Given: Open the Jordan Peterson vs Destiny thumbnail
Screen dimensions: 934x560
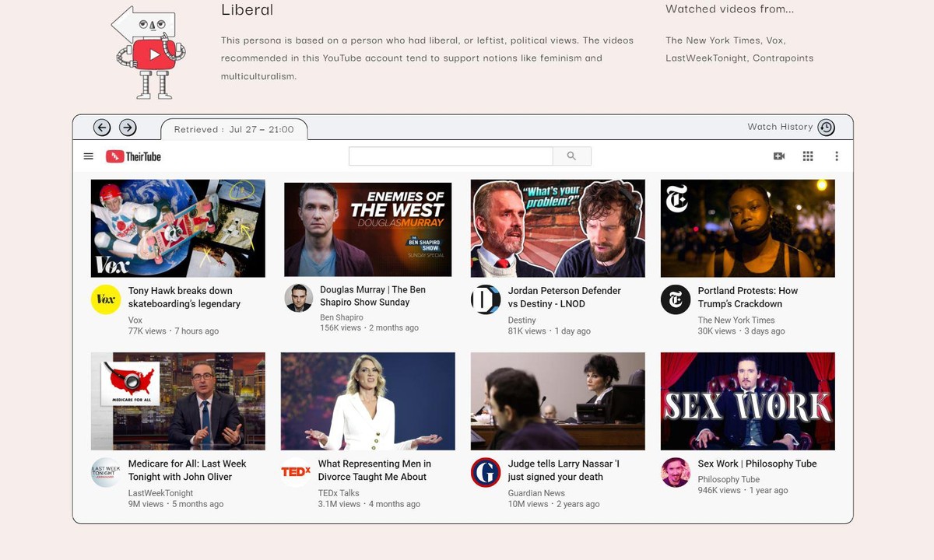Looking at the screenshot, I should [x=558, y=229].
